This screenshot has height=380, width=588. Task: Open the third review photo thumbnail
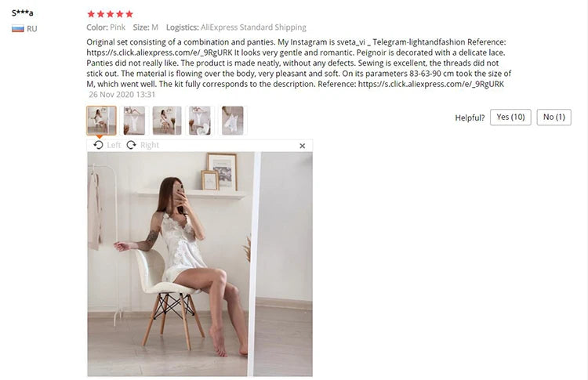point(167,121)
